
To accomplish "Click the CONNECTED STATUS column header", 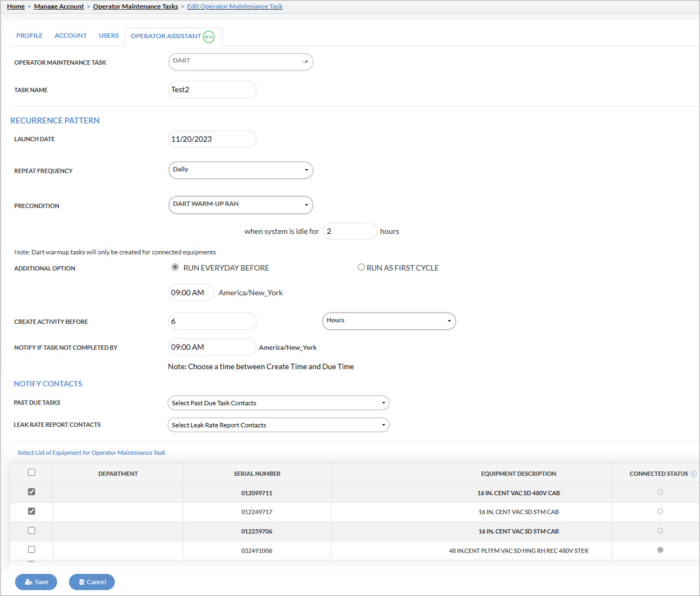I will 659,474.
